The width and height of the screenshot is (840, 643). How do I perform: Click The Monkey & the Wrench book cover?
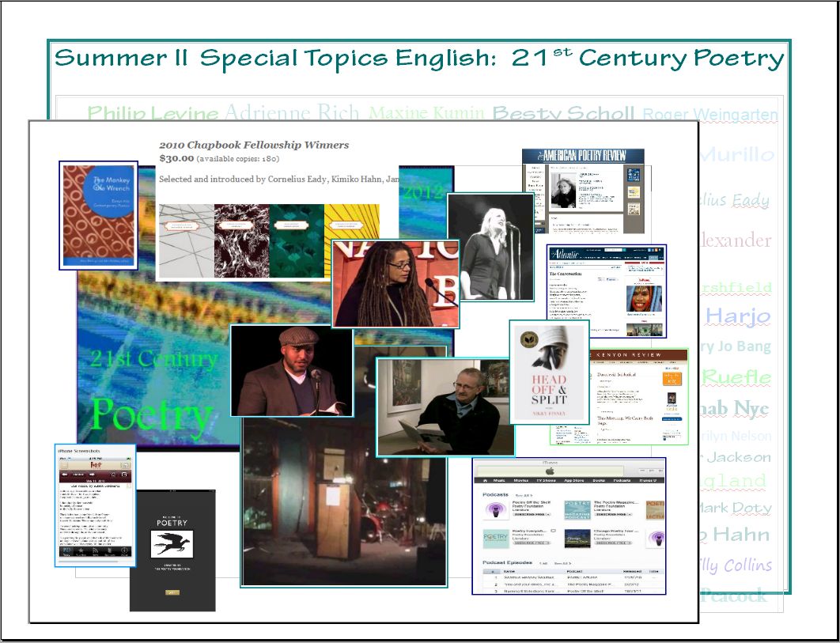tap(98, 215)
